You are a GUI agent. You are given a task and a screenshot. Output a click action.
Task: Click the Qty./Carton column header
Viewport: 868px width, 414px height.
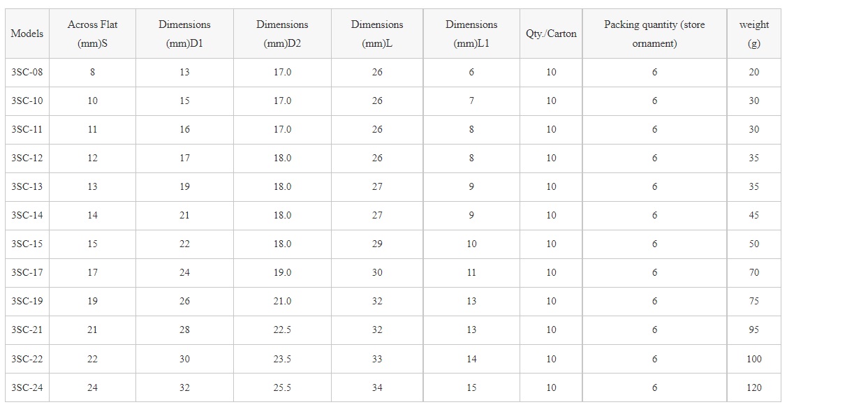[551, 34]
